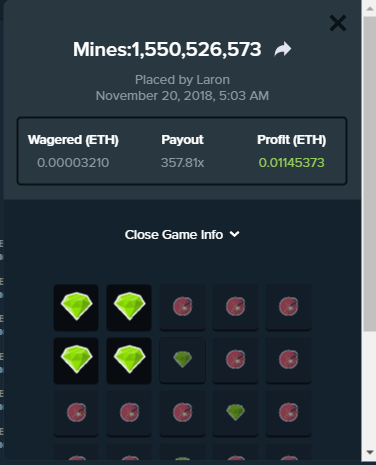The height and width of the screenshot is (465, 376).
Task: Click the fifth tile mine in row one
Action: 288,307
